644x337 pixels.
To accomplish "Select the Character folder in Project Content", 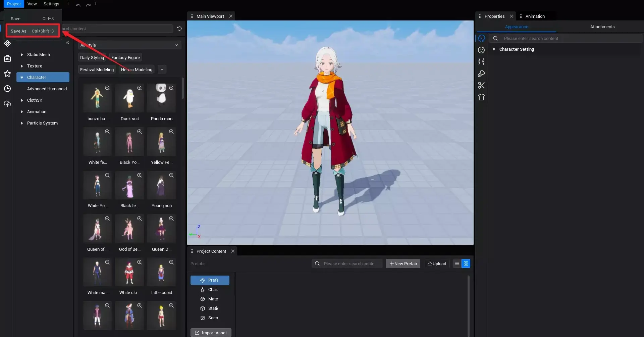I will (210, 290).
